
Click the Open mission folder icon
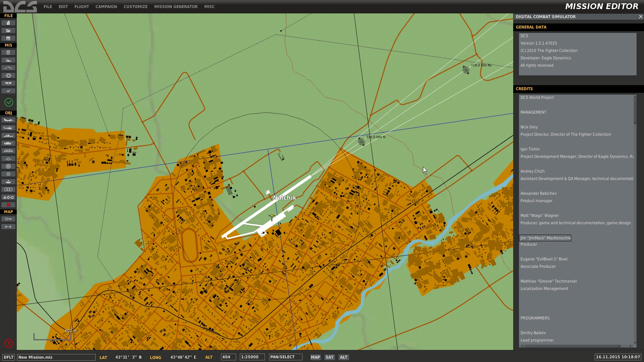tap(8, 31)
